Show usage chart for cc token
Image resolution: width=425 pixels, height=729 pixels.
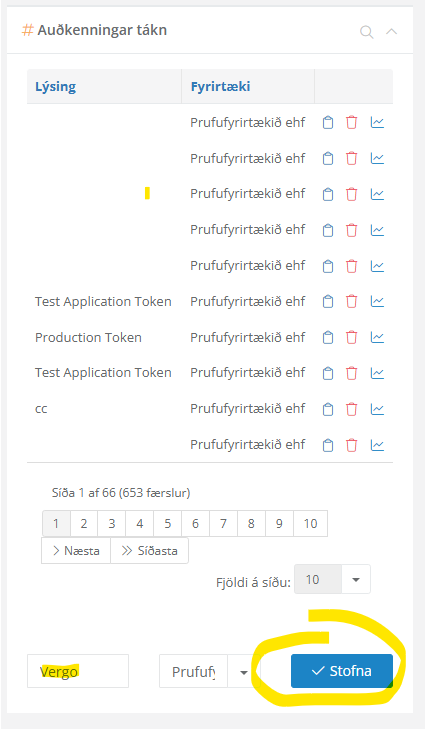click(x=377, y=409)
